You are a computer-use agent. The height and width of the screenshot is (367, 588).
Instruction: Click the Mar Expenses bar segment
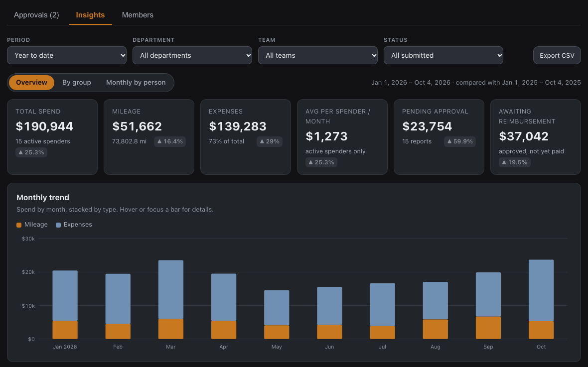point(170,290)
